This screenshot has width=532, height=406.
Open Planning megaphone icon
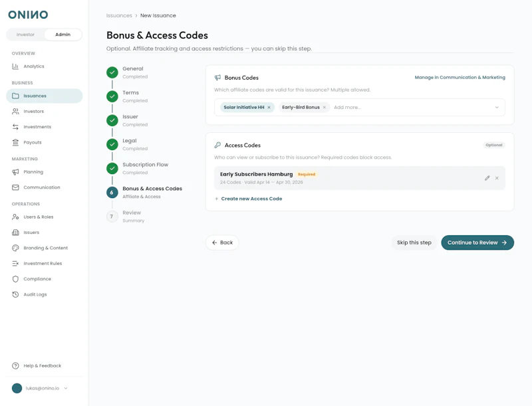point(15,172)
